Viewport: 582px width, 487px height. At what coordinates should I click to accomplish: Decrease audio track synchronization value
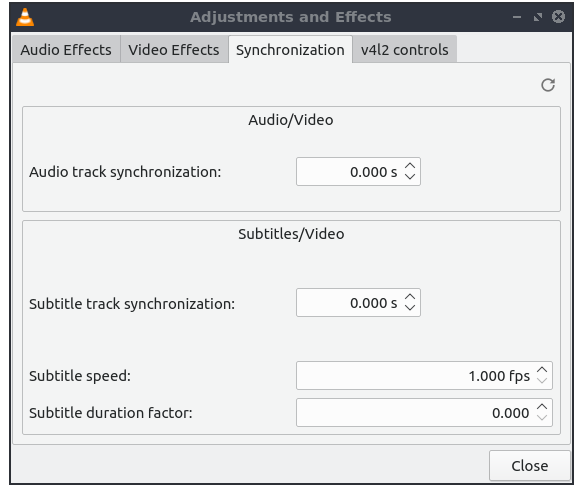(410, 176)
